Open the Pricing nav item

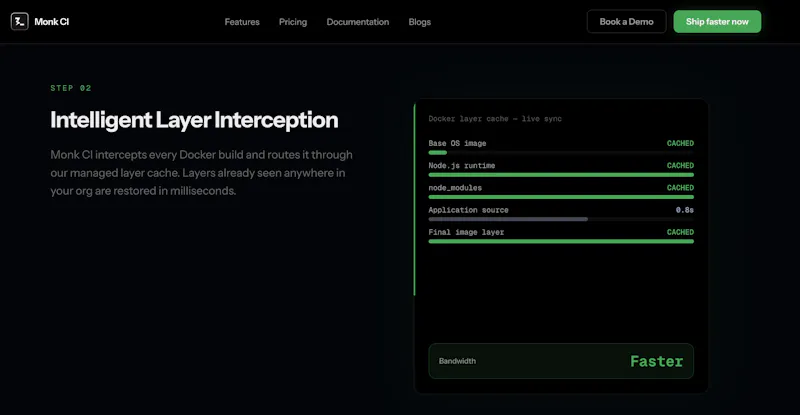(x=293, y=22)
